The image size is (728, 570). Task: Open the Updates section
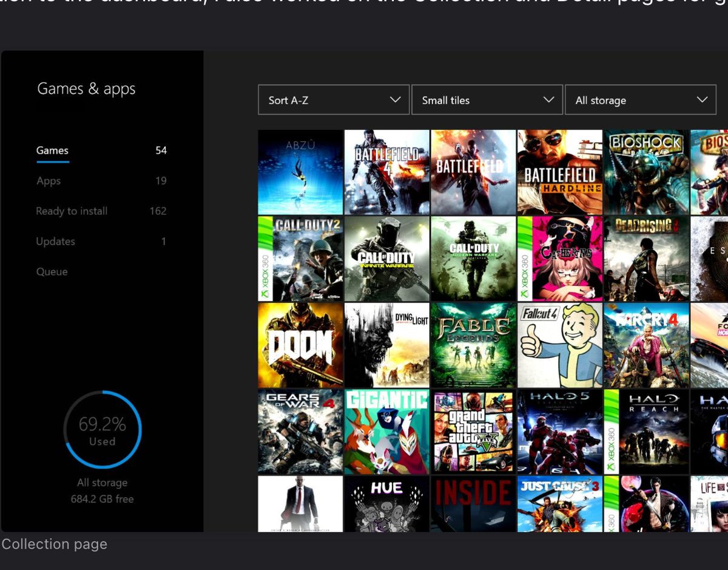point(56,242)
